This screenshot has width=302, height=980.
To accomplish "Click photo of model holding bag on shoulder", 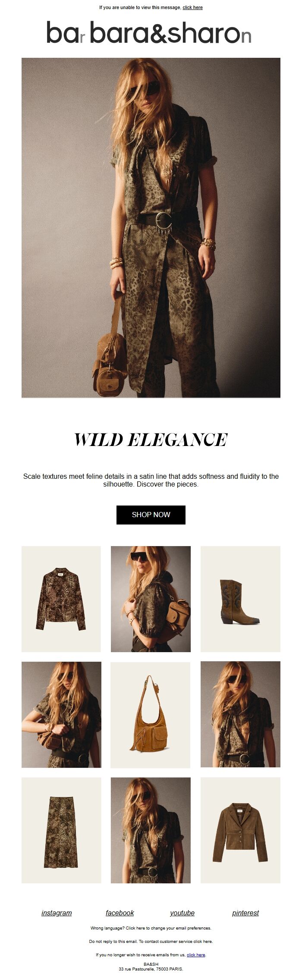I will [151, 599].
